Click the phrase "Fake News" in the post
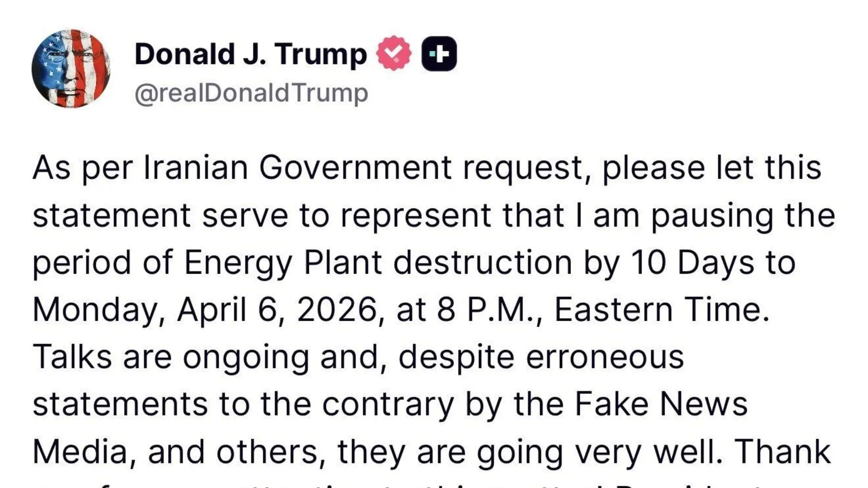This screenshot has height=488, width=868. [x=661, y=404]
